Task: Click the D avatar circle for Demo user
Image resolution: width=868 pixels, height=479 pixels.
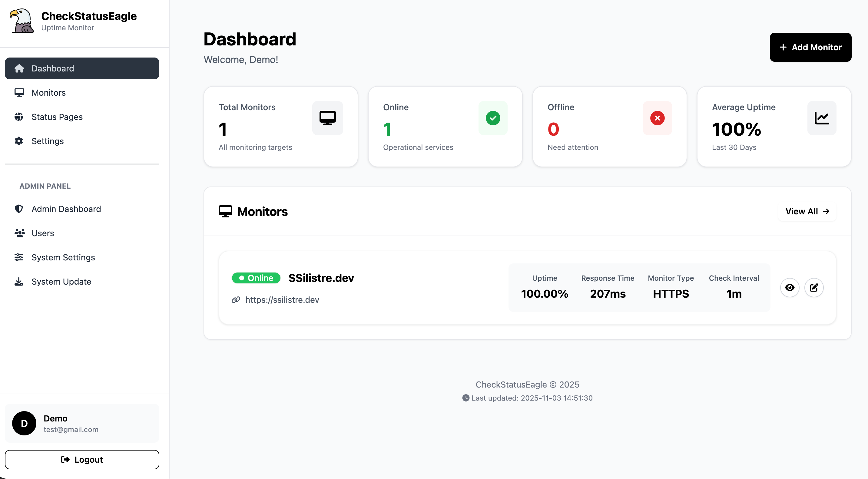Action: click(x=24, y=423)
